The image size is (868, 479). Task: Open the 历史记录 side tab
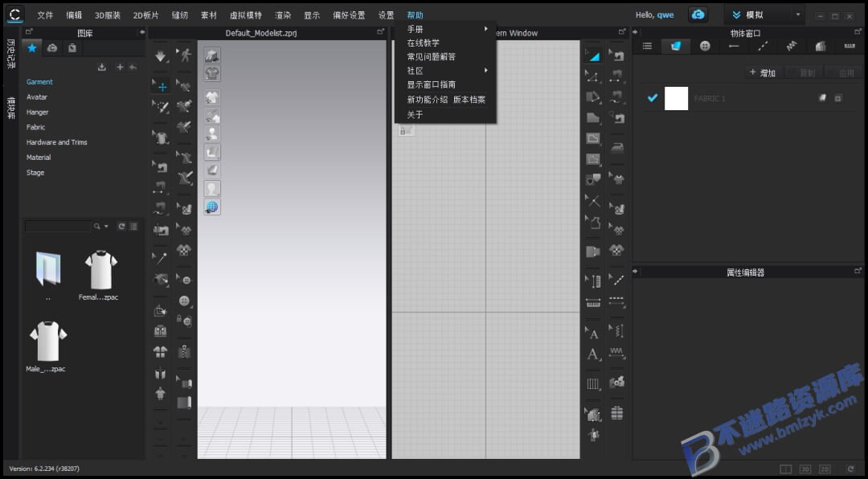10,54
